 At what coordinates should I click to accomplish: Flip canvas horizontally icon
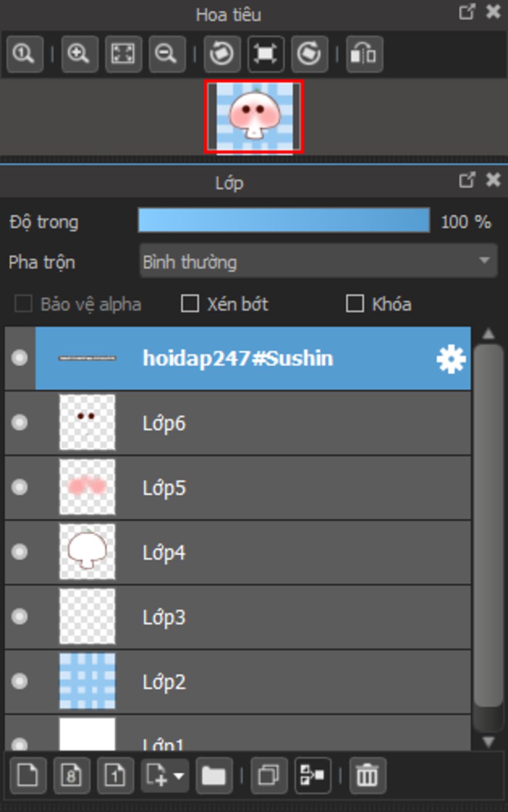(x=364, y=54)
